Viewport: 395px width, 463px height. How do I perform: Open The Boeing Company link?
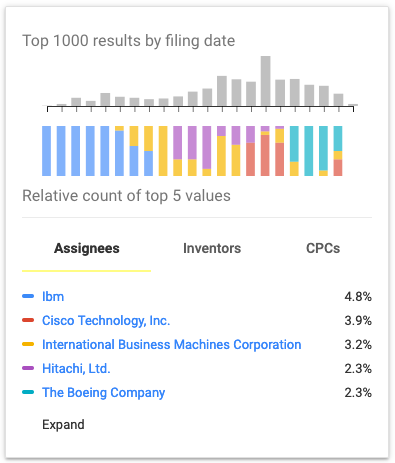pyautogui.click(x=103, y=393)
